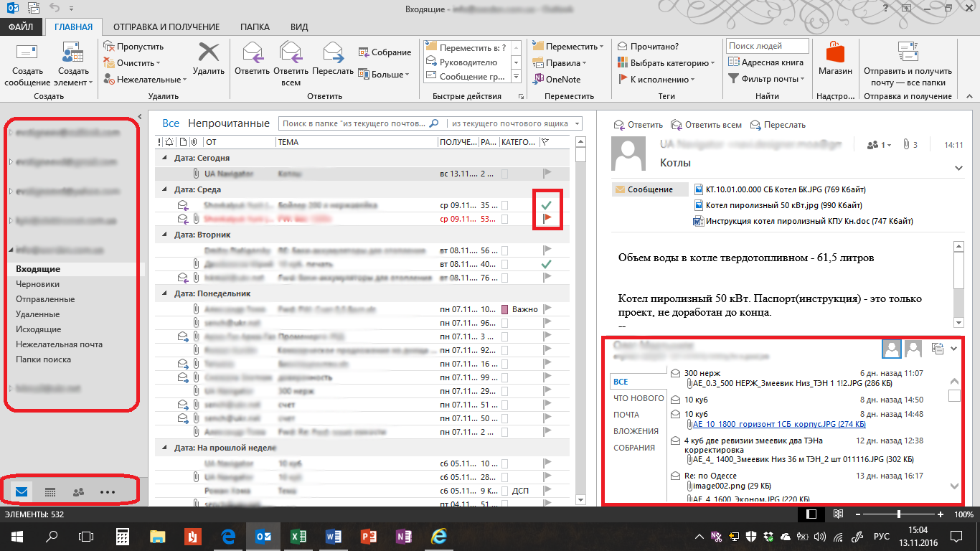The width and height of the screenshot is (980, 551).
Task: Open Calendar view in bottom navigation bar
Action: click(50, 492)
